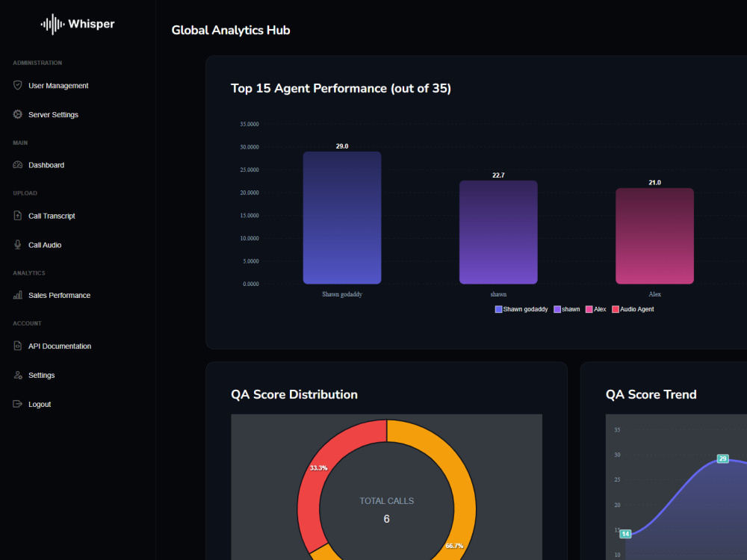Click the Shawn godaddy axis label
The width and height of the screenshot is (747, 560).
(x=342, y=294)
